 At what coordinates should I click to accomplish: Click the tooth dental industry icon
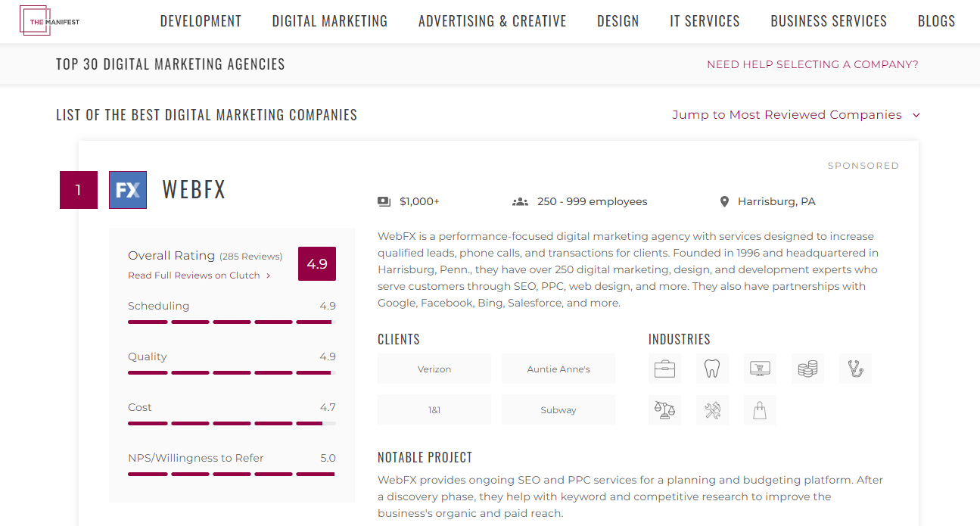[x=712, y=369]
